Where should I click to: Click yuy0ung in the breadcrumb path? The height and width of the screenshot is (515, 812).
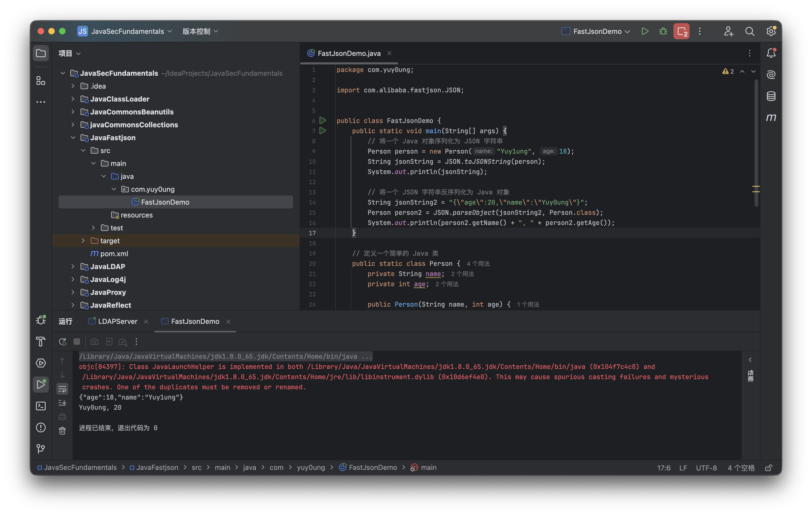pyautogui.click(x=311, y=467)
